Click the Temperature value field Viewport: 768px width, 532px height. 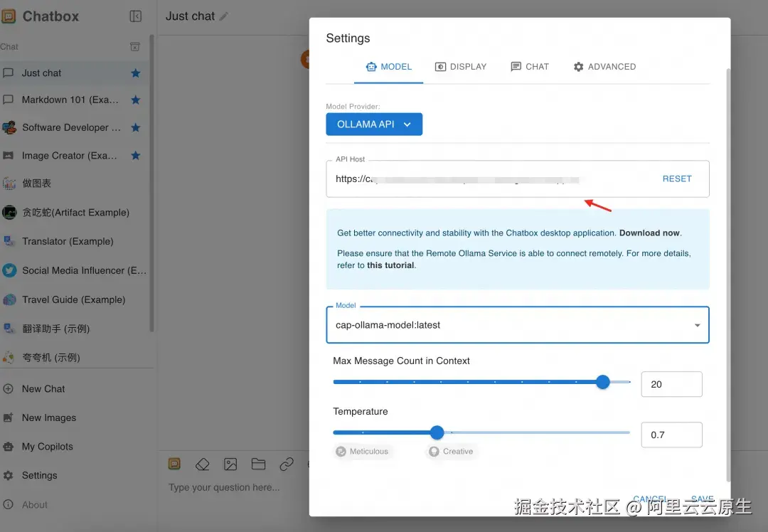point(671,435)
